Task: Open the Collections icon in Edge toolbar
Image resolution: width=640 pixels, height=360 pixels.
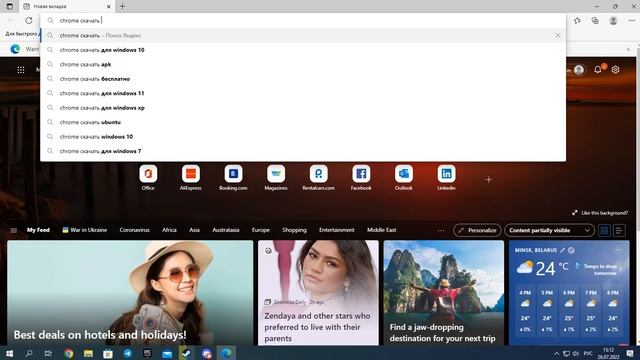Action: (x=595, y=20)
